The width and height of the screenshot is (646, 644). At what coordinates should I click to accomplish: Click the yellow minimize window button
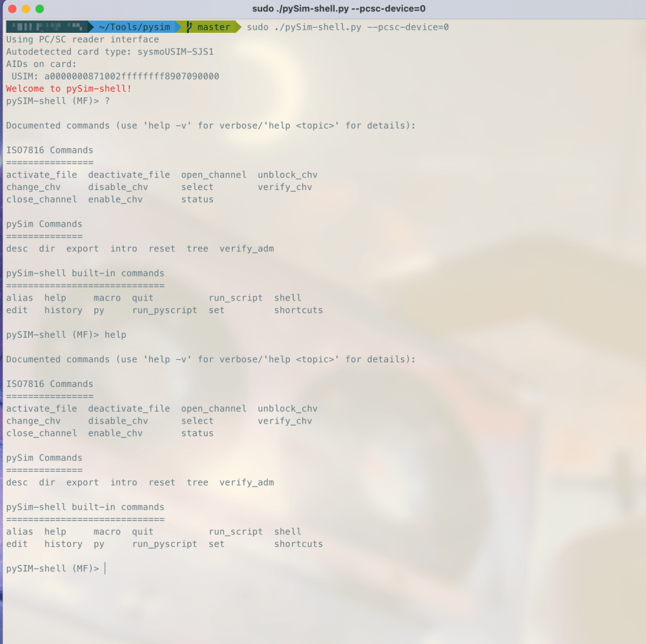[x=26, y=9]
